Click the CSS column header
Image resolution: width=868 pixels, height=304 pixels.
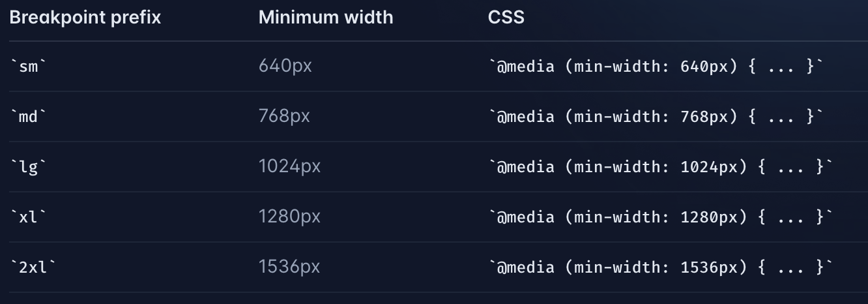coord(506,18)
